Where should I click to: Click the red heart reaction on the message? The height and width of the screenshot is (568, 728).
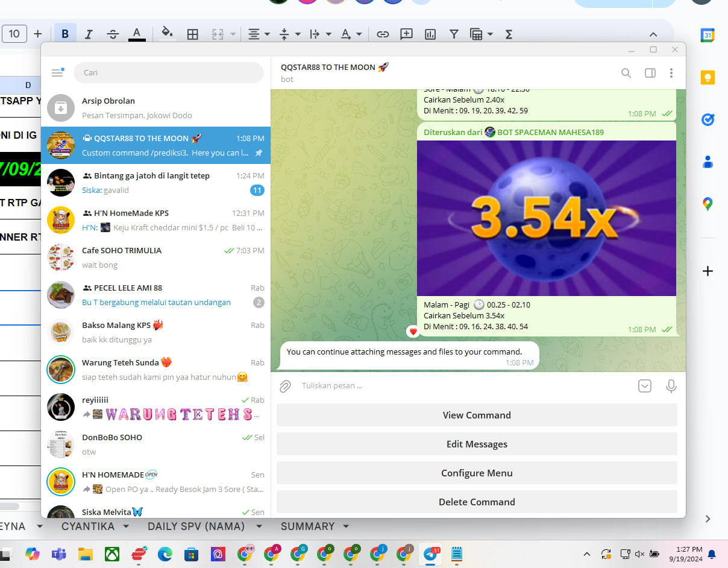(413, 331)
